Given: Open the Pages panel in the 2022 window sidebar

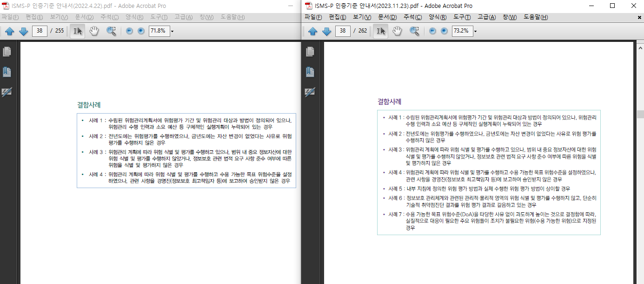Looking at the screenshot, I should [7, 52].
